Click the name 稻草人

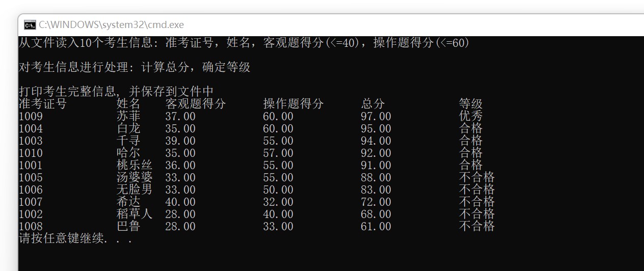(135, 214)
